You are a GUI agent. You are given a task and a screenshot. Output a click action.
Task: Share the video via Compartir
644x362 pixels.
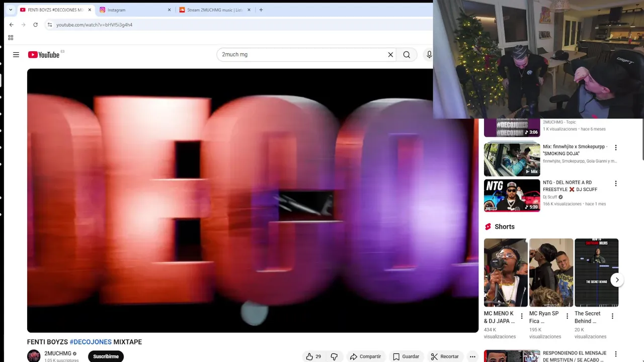[366, 356]
